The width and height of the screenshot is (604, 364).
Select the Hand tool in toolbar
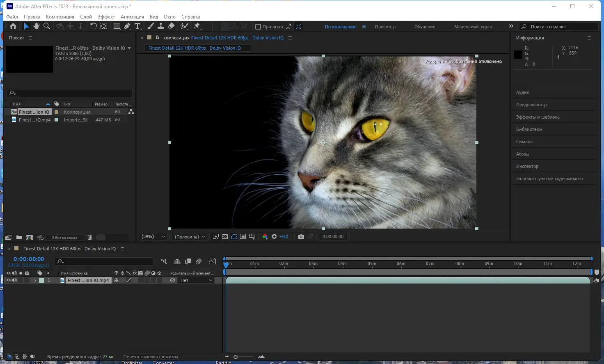click(x=37, y=26)
